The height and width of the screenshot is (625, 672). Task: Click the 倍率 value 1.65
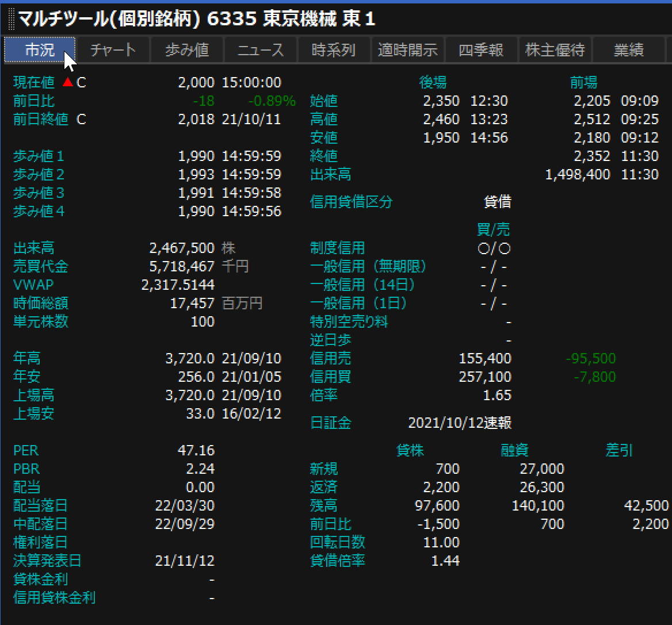tap(497, 395)
